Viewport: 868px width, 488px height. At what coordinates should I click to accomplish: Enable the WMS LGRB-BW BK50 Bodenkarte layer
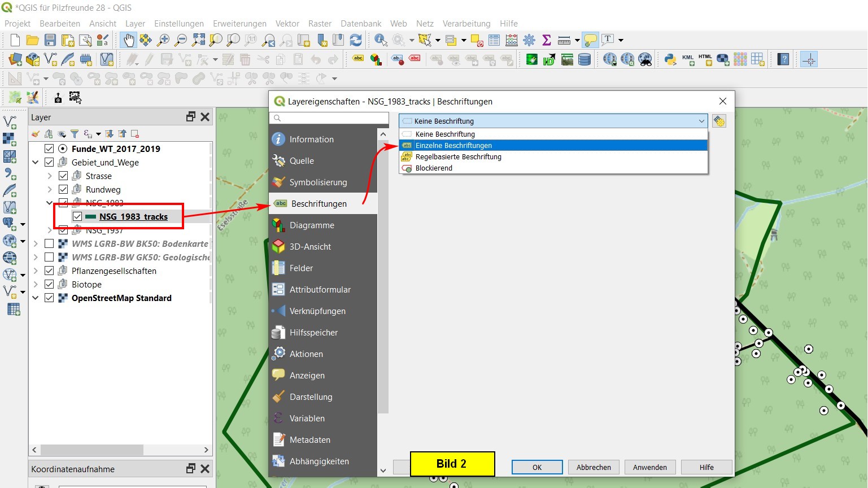pos(49,244)
